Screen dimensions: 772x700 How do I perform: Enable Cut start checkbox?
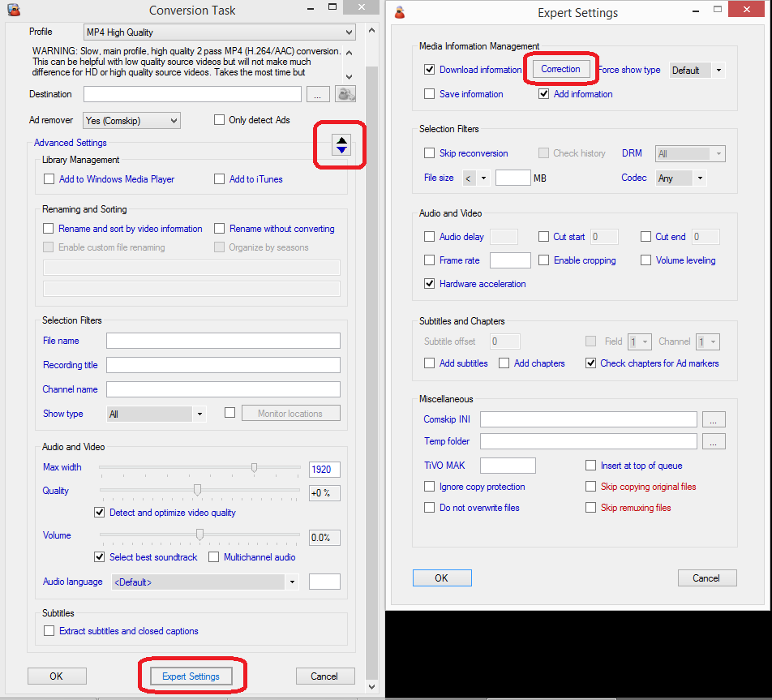click(x=543, y=237)
